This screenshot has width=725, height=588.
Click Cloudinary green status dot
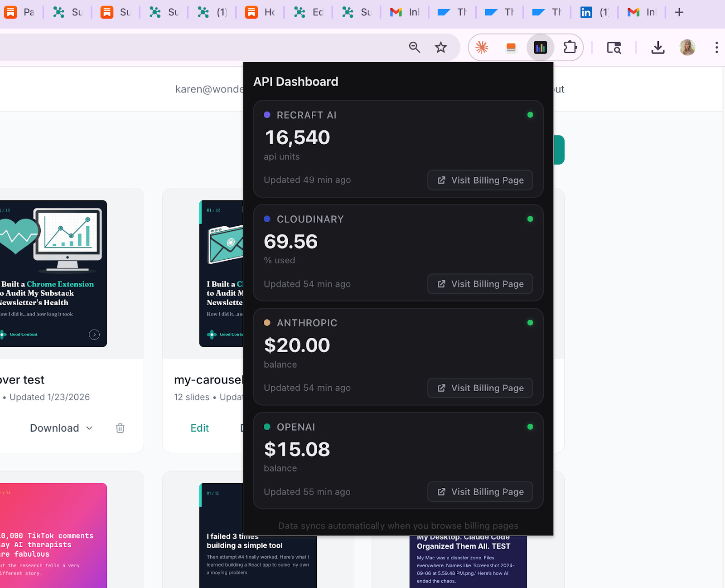530,219
